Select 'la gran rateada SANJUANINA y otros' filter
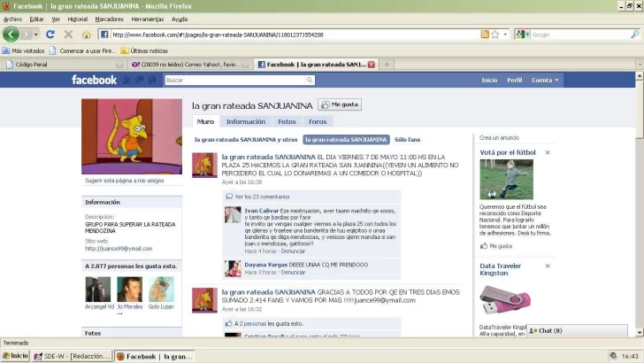Screen dimensions: 644x363 coord(246,139)
